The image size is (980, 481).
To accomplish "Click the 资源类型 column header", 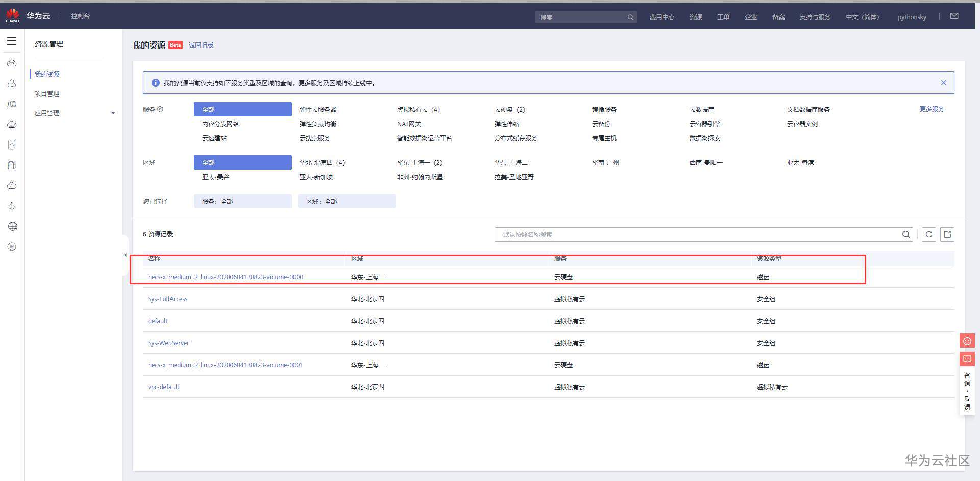I will 769,259.
